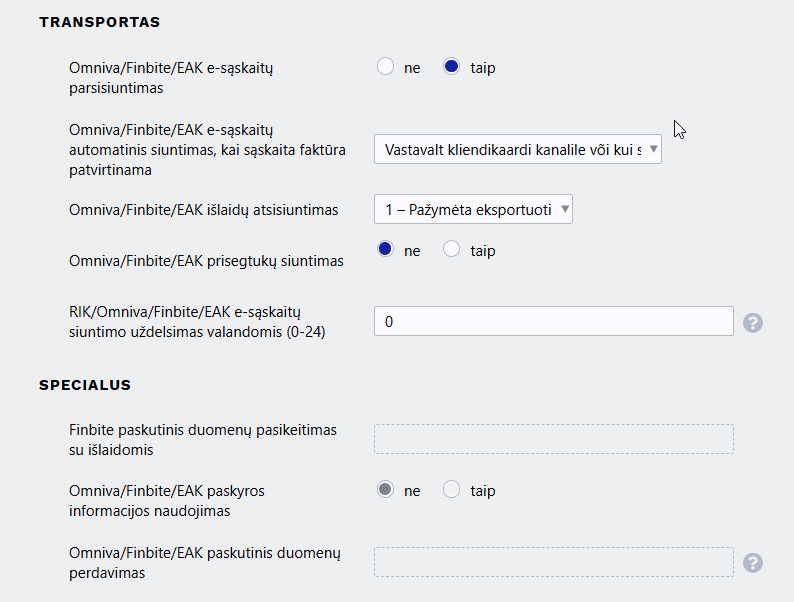The width and height of the screenshot is (794, 602).
Task: Click the Finbite paskutinis duomenų pasikeitimas field
Action: point(553,439)
